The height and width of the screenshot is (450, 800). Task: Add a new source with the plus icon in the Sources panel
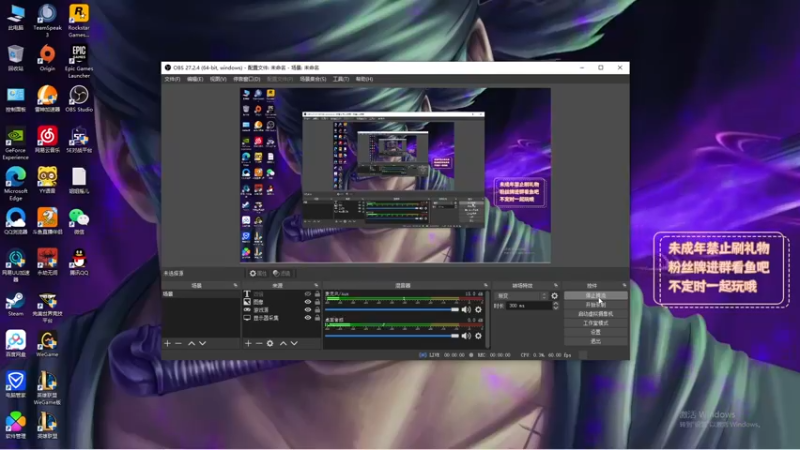[248, 343]
